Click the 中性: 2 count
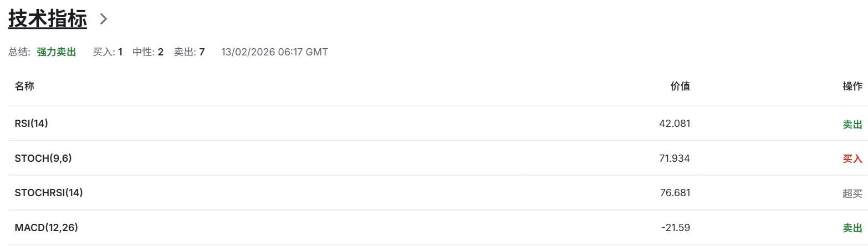Viewport: 868px width, 246px height. pos(148,52)
